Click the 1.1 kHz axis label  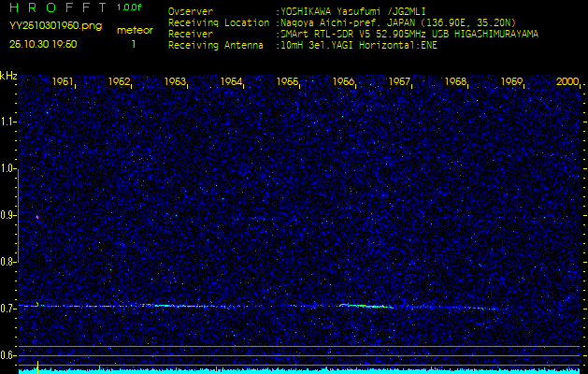coord(8,122)
